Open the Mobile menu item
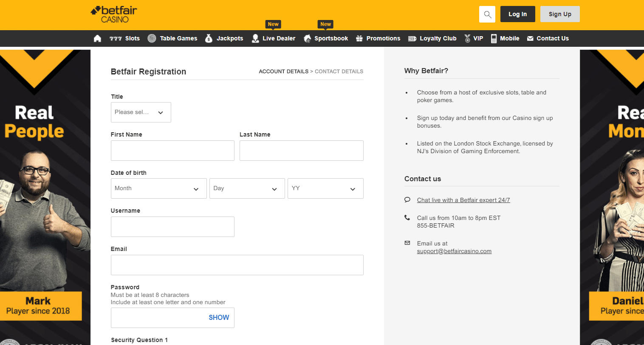Viewport: 644px width, 345px height. (x=510, y=38)
